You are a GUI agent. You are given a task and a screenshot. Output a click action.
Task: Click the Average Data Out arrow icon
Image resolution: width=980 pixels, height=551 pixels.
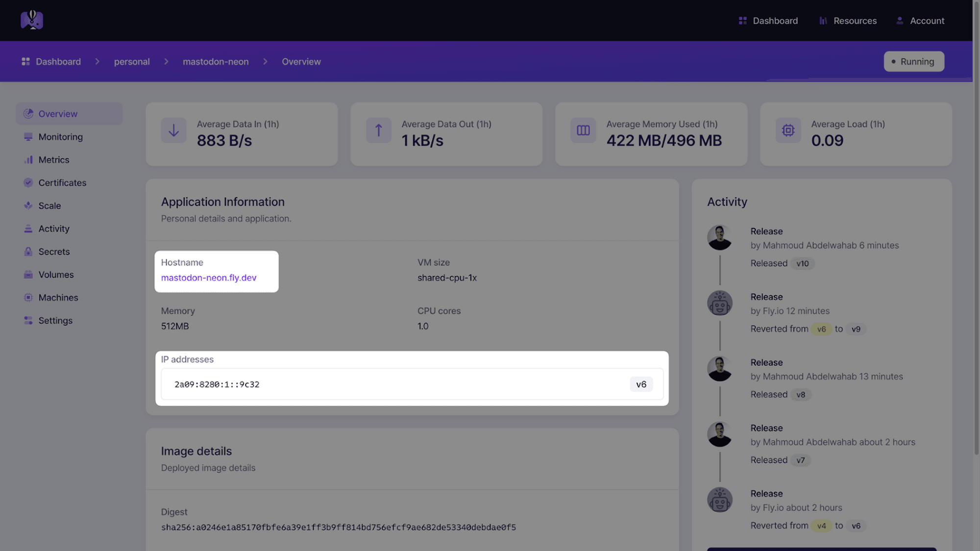(x=378, y=130)
